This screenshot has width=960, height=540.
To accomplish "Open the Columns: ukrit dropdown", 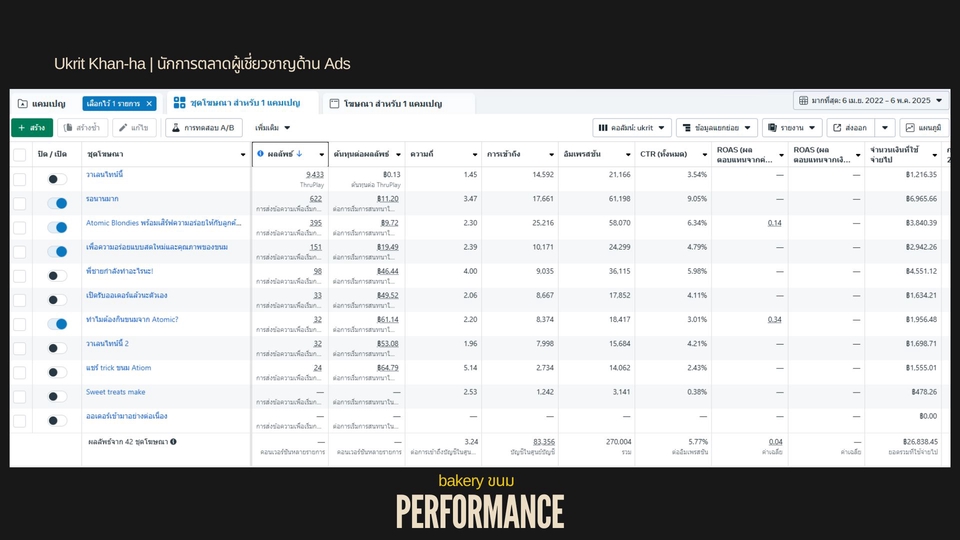I will click(x=632, y=127).
